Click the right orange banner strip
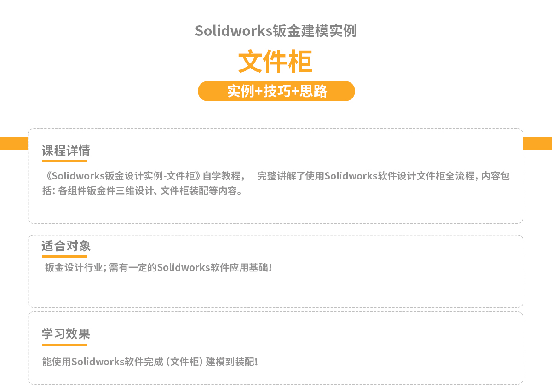 (538, 143)
